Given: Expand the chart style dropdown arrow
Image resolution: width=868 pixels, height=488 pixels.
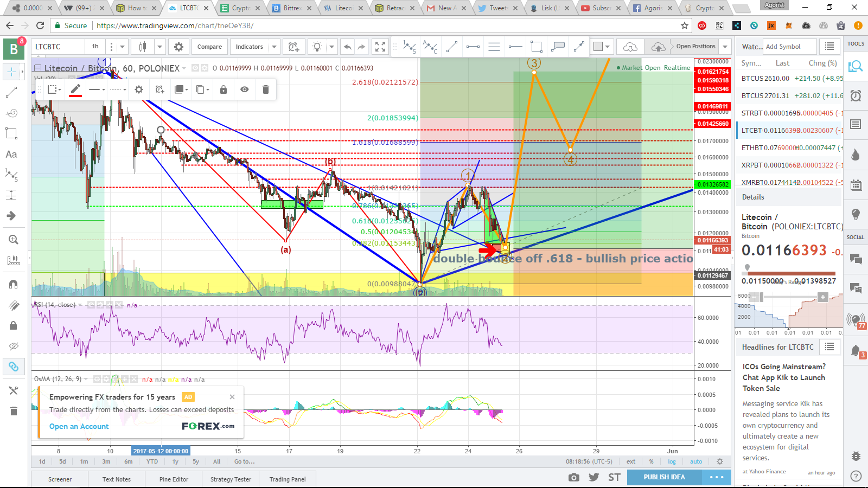Looking at the screenshot, I should [x=159, y=47].
